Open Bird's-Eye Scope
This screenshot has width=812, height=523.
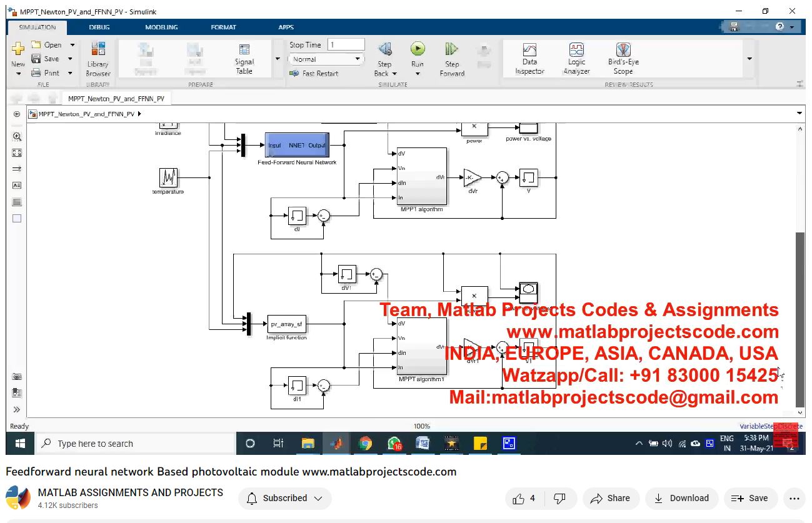coord(623,59)
